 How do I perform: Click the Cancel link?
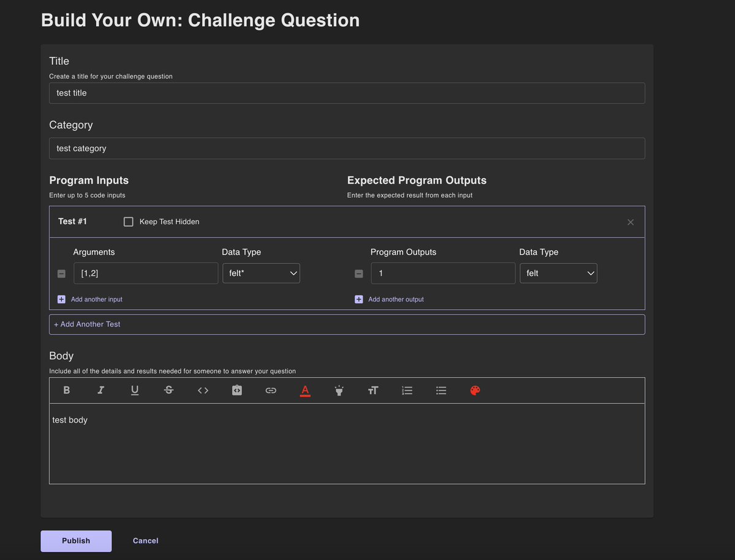tap(146, 541)
